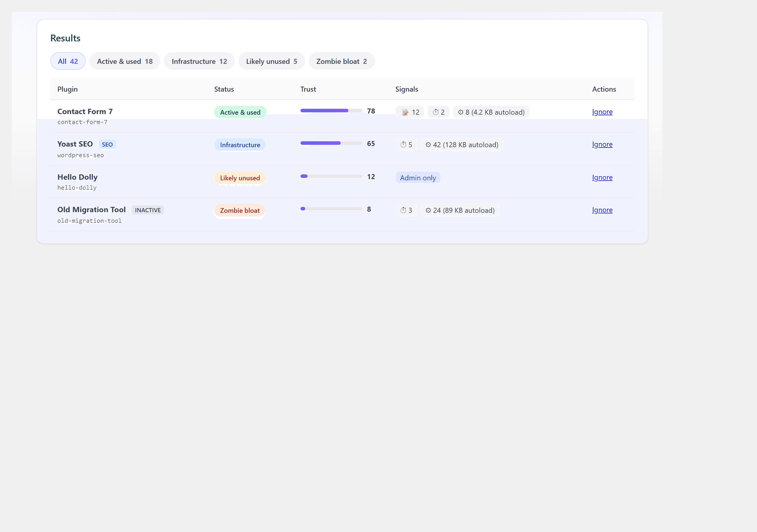
Task: Click the Old Migration Tool plugin name
Action: pyautogui.click(x=91, y=210)
